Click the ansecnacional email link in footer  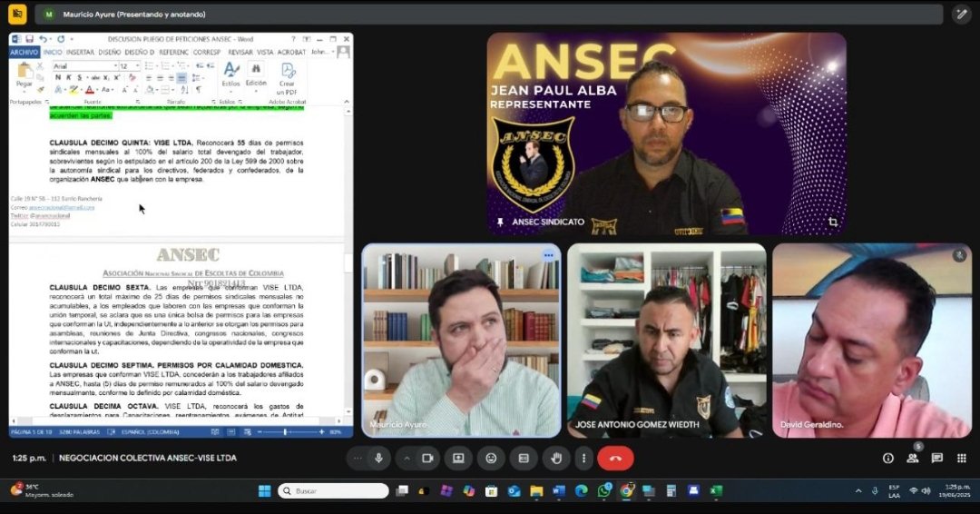click(x=62, y=207)
